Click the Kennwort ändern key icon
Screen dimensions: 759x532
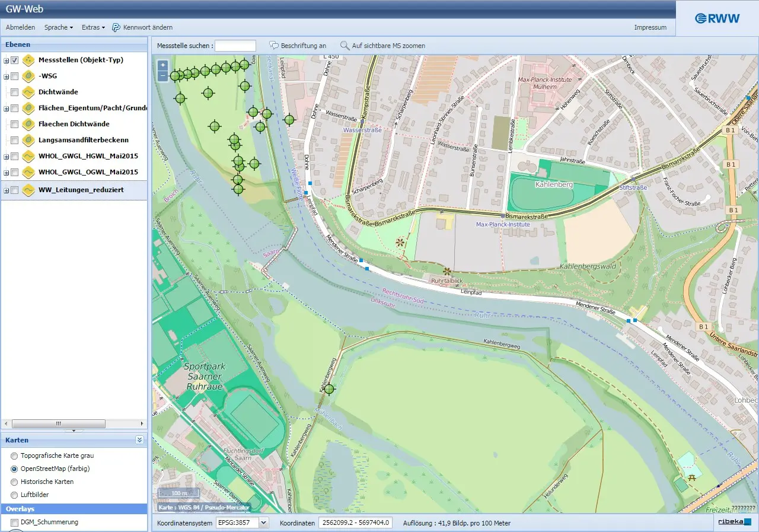116,27
